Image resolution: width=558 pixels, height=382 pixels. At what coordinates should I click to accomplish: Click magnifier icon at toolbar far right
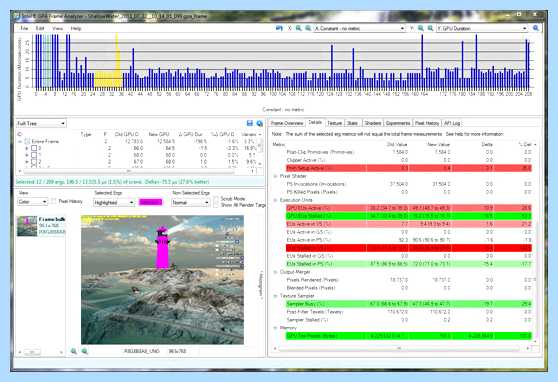click(x=536, y=28)
